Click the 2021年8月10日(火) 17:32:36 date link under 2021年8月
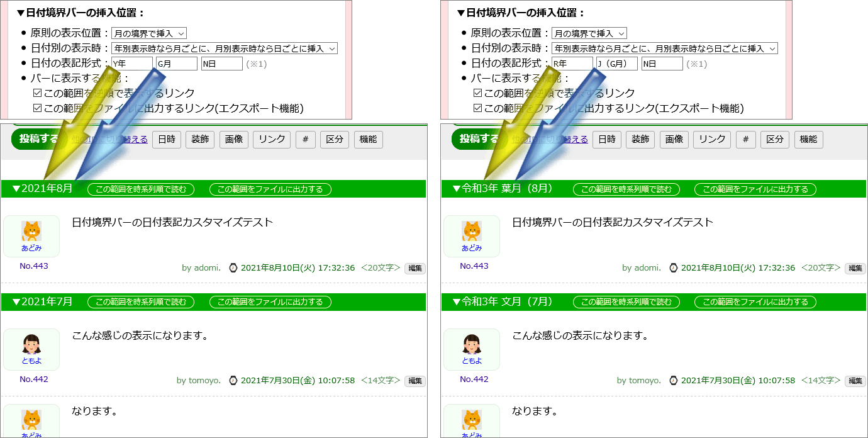Image resolution: width=868 pixels, height=438 pixels. coord(298,267)
